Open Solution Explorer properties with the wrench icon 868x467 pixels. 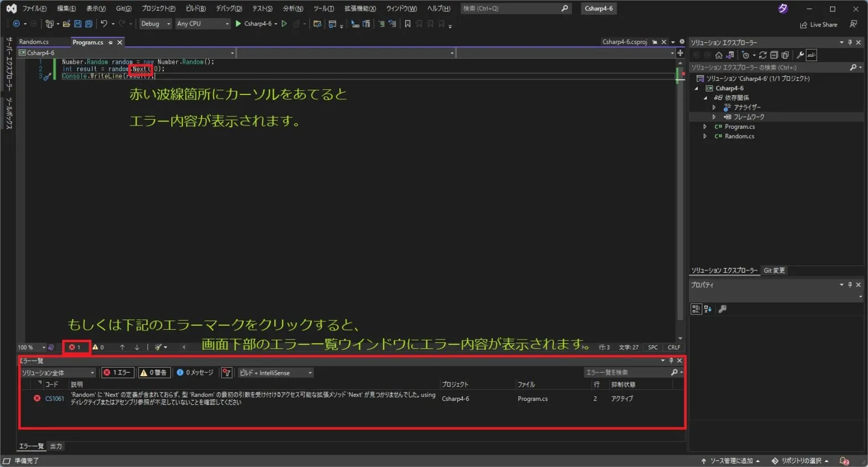[x=801, y=55]
